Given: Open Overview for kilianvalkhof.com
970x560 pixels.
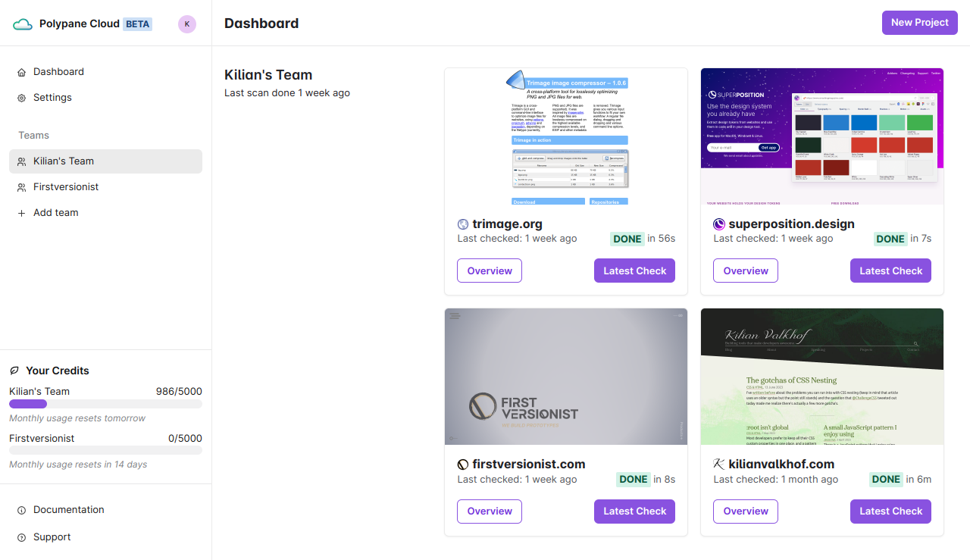Looking at the screenshot, I should coord(746,512).
